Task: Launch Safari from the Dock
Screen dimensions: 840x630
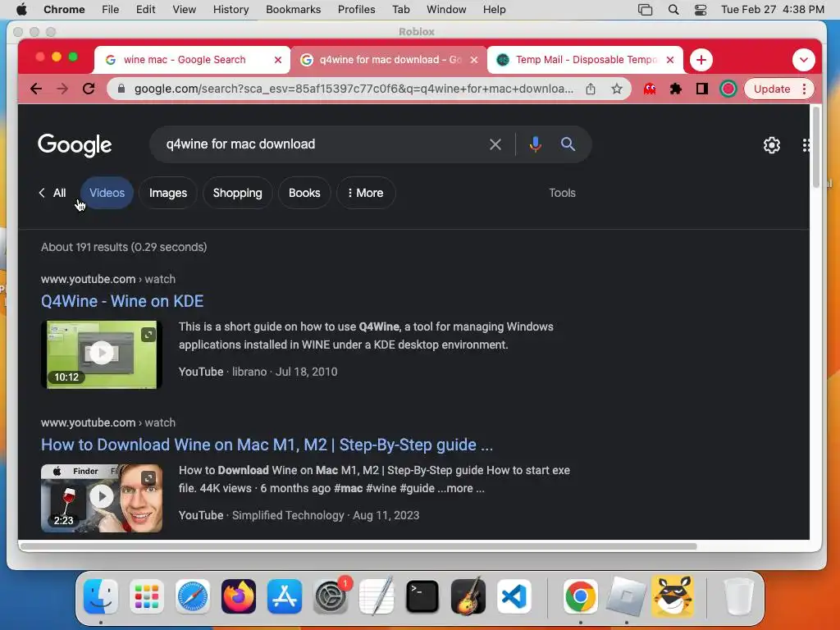Action: (x=193, y=596)
